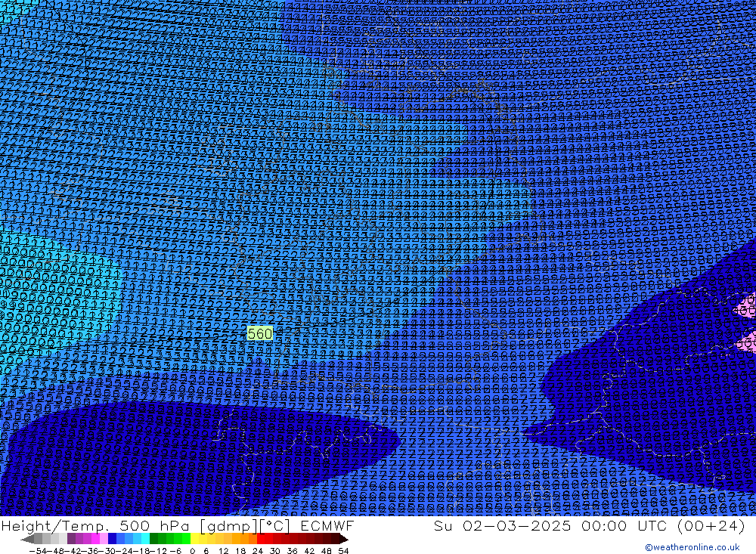Viewport: 756px width, 554px height.
Task: Click the gray left arrow of the color scale
Action: (x=27, y=539)
